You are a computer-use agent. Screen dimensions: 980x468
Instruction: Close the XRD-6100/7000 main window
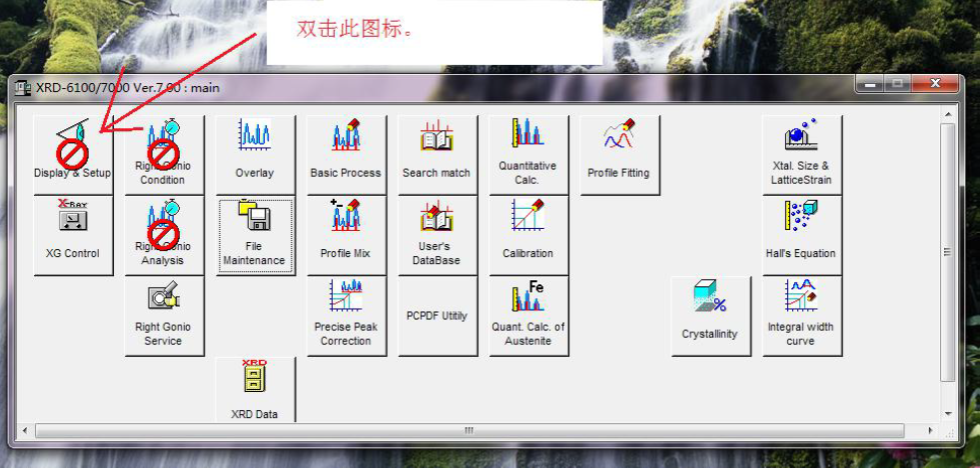[x=935, y=83]
